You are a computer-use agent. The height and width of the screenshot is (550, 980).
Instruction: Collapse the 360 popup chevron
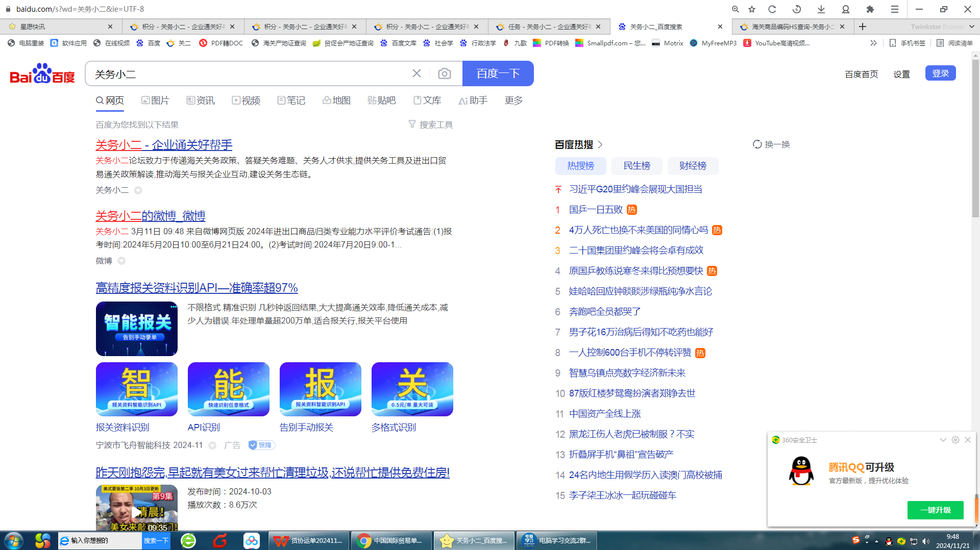coord(943,440)
